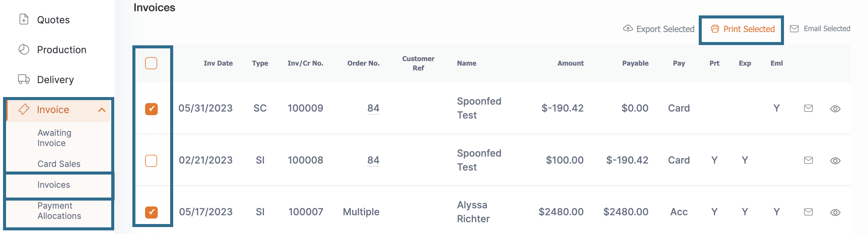The width and height of the screenshot is (868, 234).
Task: Click the Invoice ticket icon in sidebar
Action: (x=24, y=109)
